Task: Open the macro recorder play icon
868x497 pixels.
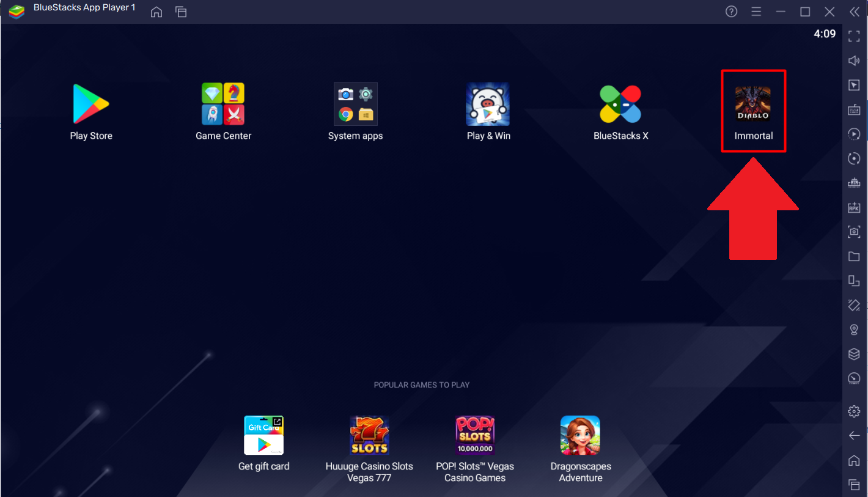Action: tap(854, 134)
